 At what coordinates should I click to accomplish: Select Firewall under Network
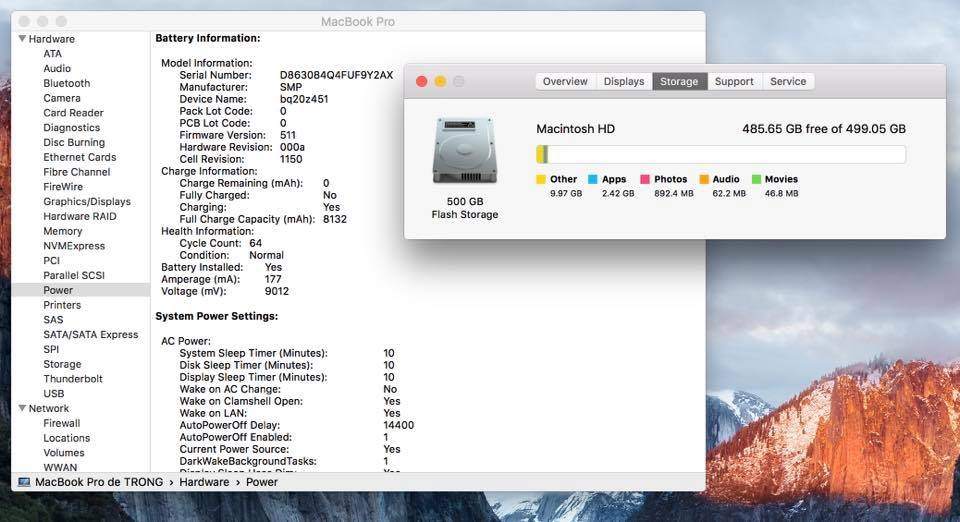[x=61, y=423]
